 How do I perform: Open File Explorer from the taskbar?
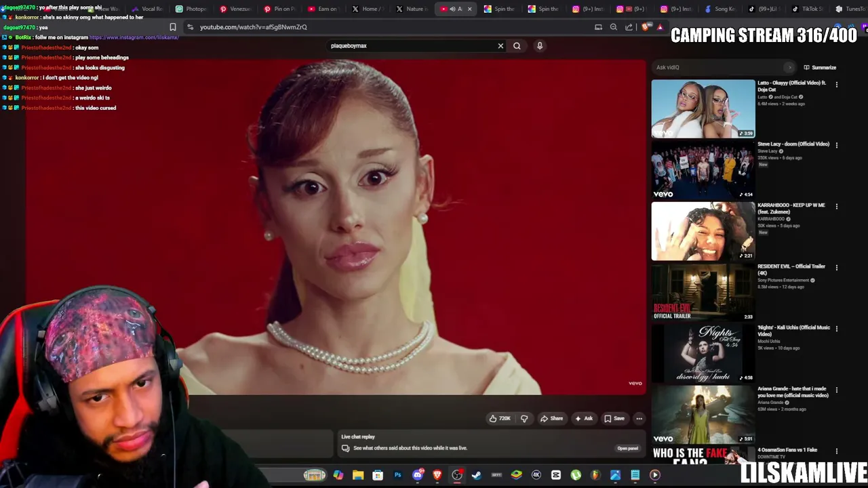(x=358, y=475)
